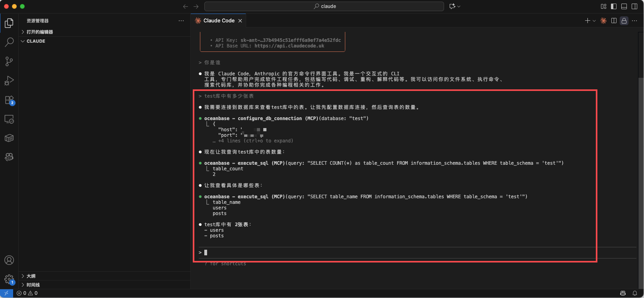Screen dimensions: 644x298
Task: Select the Claude Code tab
Action: pos(218,21)
